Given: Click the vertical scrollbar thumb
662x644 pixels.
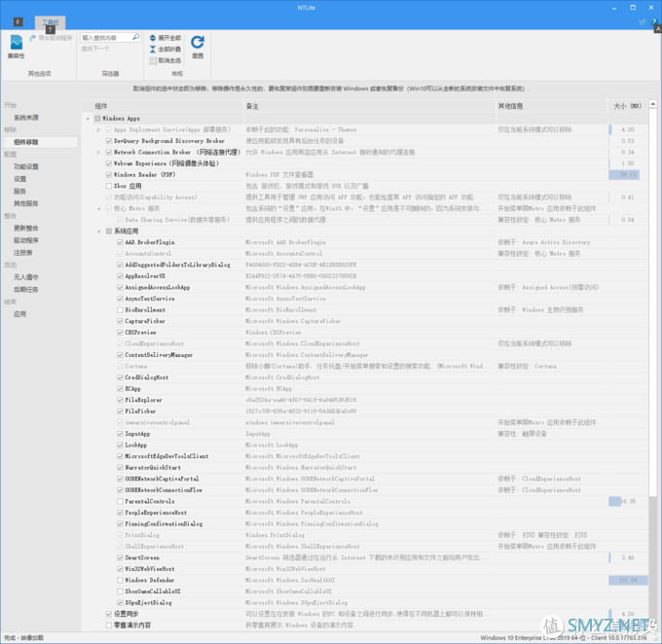Looking at the screenshot, I should point(652,303).
